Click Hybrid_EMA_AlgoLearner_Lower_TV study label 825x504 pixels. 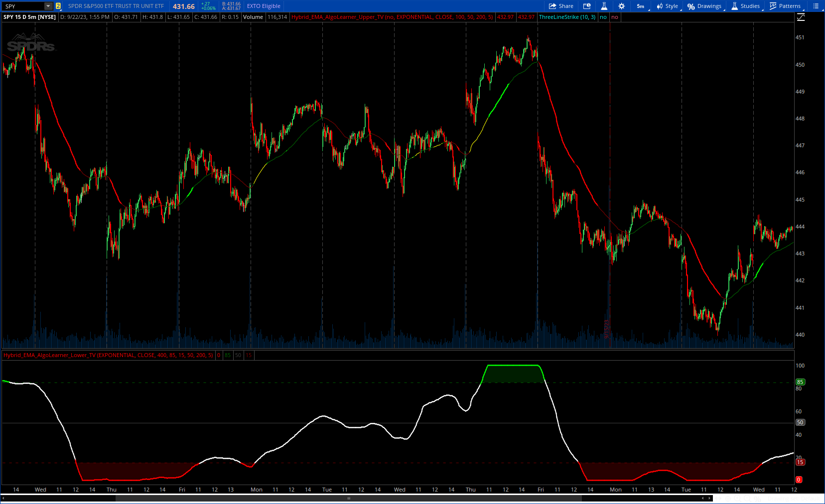pos(108,355)
